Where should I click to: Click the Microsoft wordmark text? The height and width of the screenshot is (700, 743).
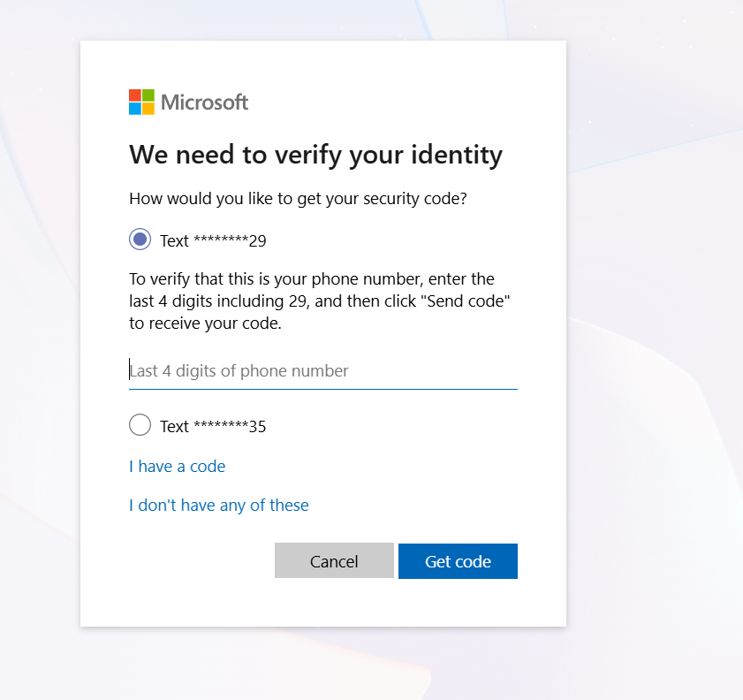point(204,103)
